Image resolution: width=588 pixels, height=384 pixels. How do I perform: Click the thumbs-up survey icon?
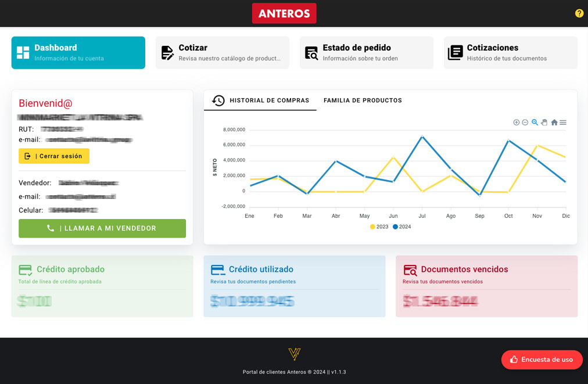click(514, 359)
